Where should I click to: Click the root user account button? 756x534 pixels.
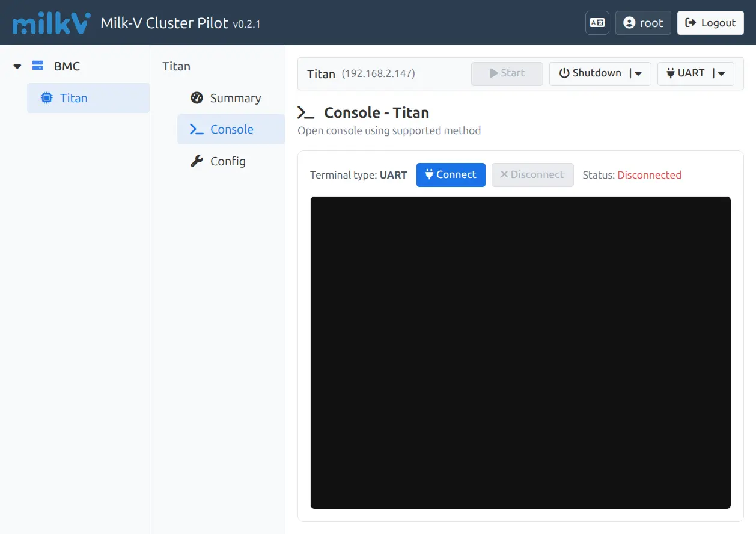point(643,23)
